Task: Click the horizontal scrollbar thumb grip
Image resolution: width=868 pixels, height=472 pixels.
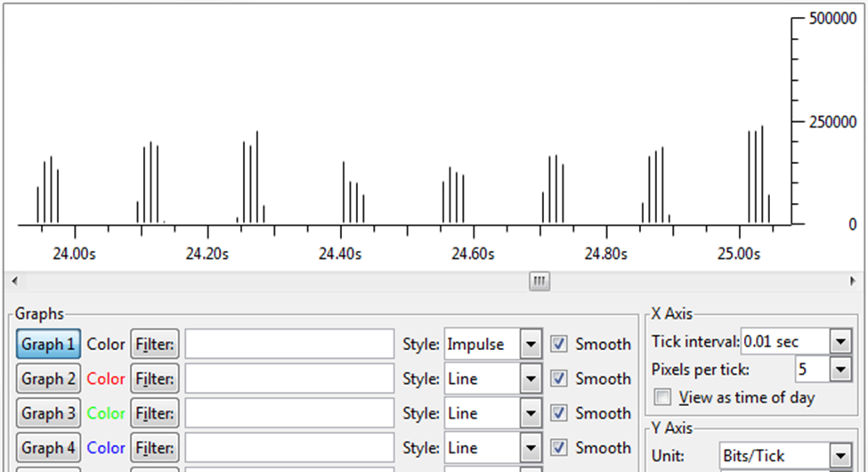Action: pyautogui.click(x=539, y=281)
